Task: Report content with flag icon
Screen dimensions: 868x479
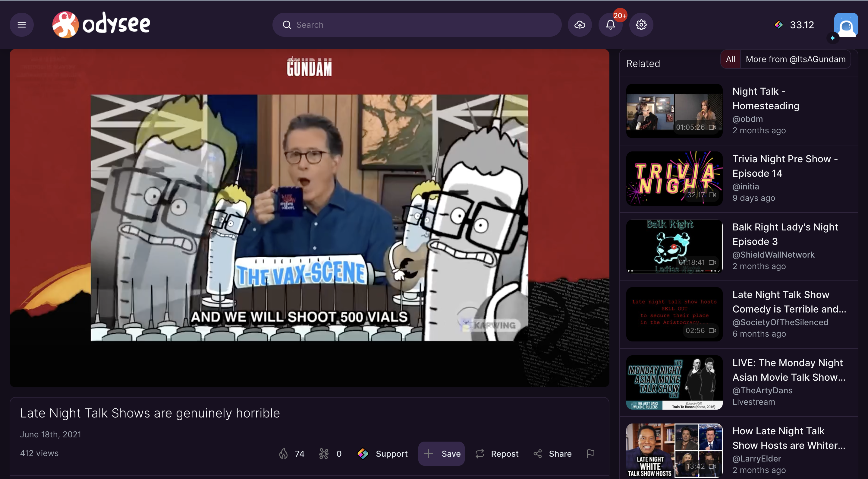Action: (590, 454)
